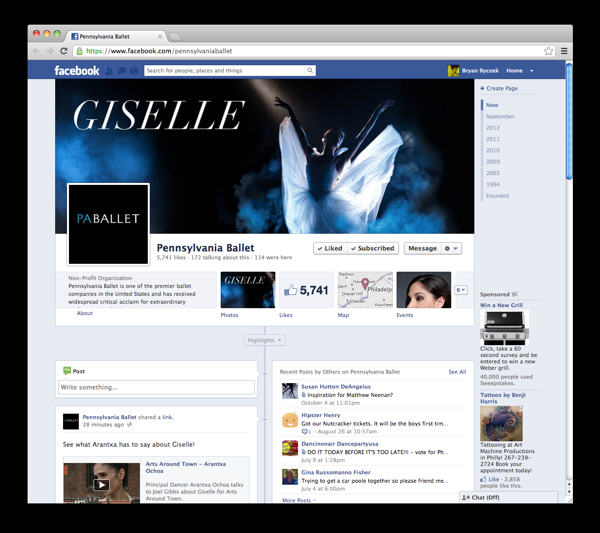This screenshot has width=600, height=533.
Task: Click Create Page link
Action: (499, 88)
